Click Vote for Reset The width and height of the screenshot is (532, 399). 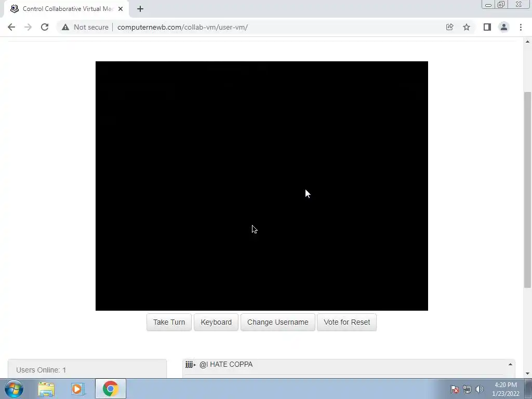[x=347, y=322]
